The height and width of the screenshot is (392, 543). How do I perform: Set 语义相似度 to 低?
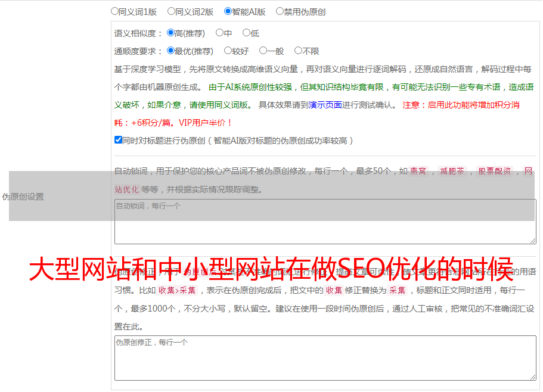click(x=246, y=33)
